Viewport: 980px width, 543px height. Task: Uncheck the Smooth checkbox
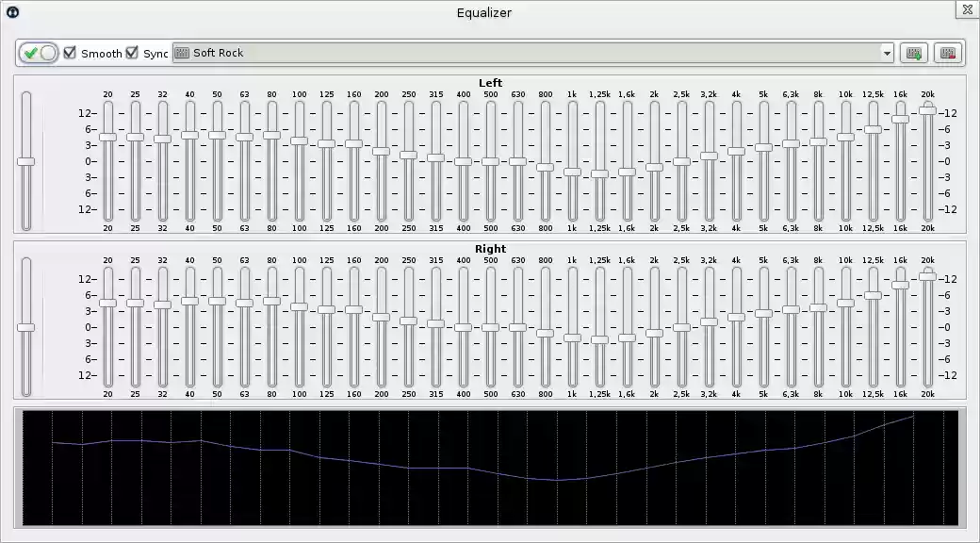tap(69, 54)
